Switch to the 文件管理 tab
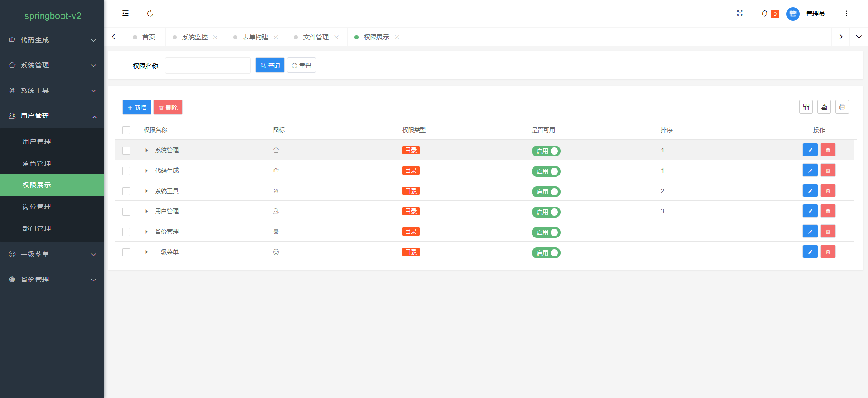This screenshot has height=398, width=868. [x=316, y=37]
